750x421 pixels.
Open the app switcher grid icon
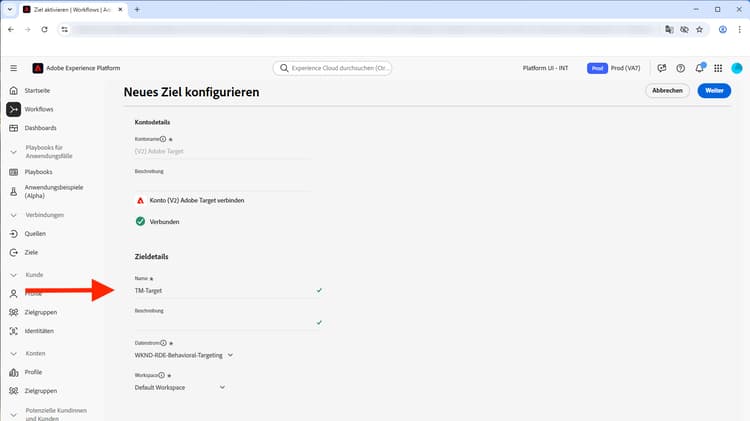718,68
